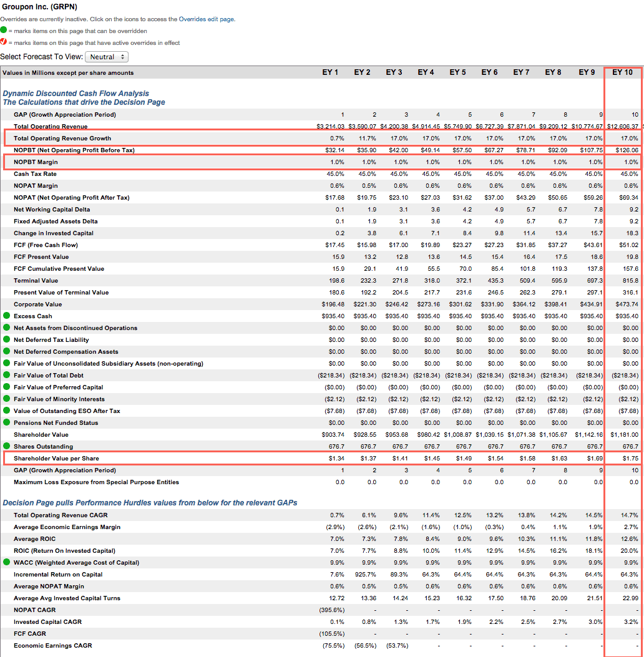644x657 pixels.
Task: Click the red checkmark active-overrides legend icon
Action: point(4,42)
